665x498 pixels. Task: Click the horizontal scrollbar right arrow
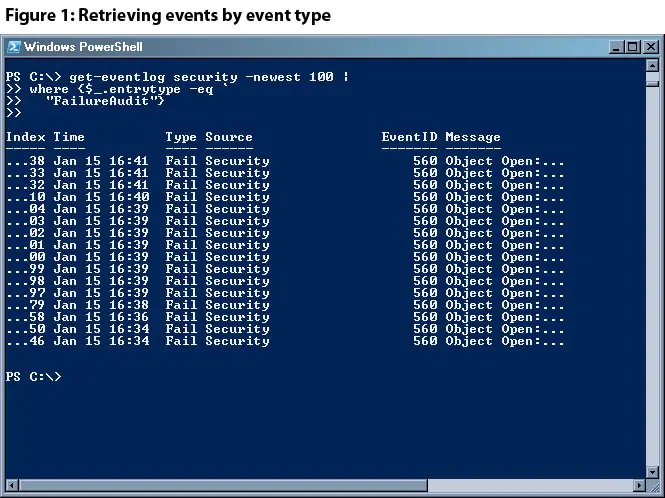tap(640, 485)
